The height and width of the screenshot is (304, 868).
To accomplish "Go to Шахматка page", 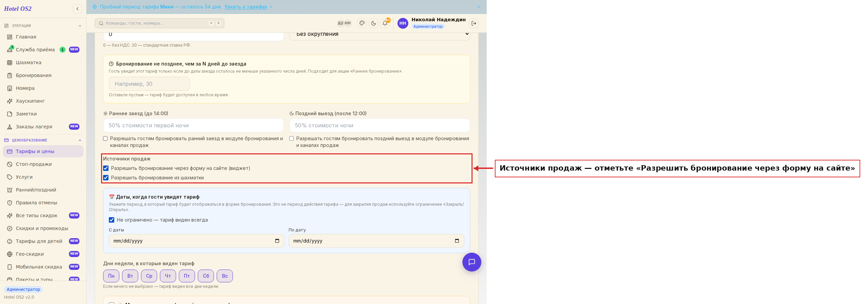I will click(43, 62).
